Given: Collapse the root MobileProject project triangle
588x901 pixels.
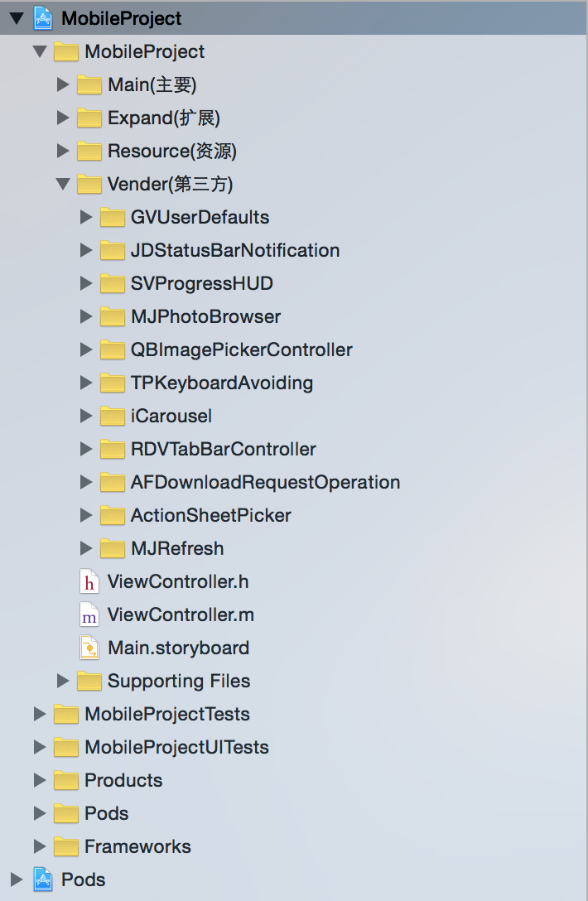Looking at the screenshot, I should (x=17, y=18).
